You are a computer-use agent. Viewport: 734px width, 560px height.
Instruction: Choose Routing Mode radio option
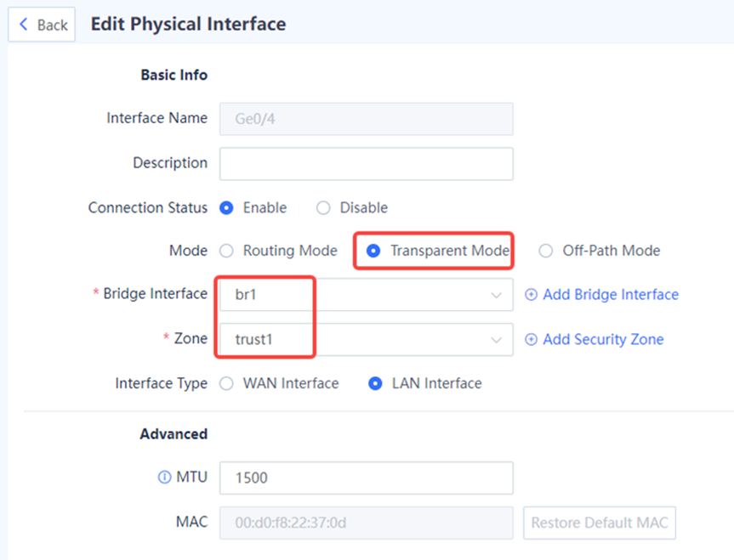tap(226, 251)
